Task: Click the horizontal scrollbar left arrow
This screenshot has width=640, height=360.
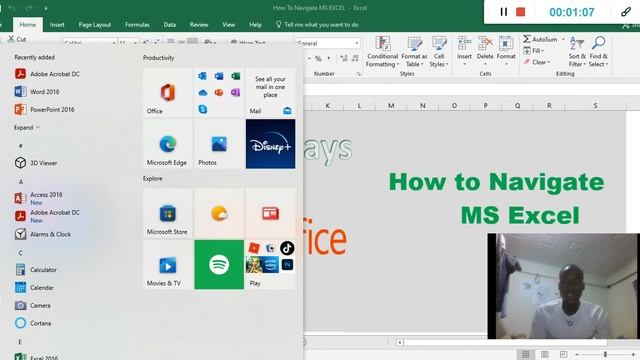Action: [400, 342]
